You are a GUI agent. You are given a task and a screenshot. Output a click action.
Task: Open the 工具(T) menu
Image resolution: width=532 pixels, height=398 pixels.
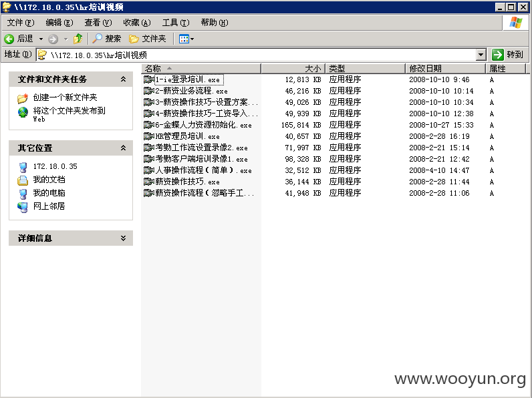(x=176, y=23)
